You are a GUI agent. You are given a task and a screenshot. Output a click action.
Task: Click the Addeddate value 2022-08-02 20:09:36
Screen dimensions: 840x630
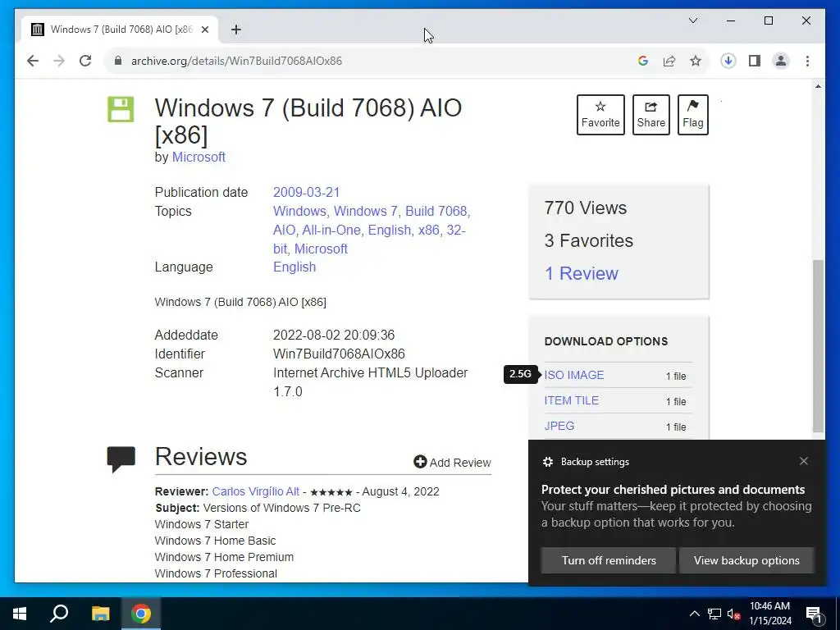coord(334,335)
